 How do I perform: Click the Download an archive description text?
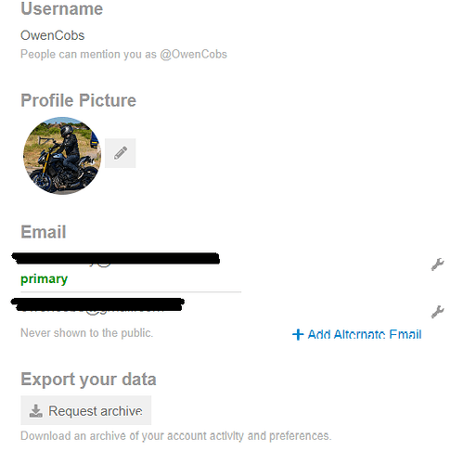pyautogui.click(x=175, y=436)
